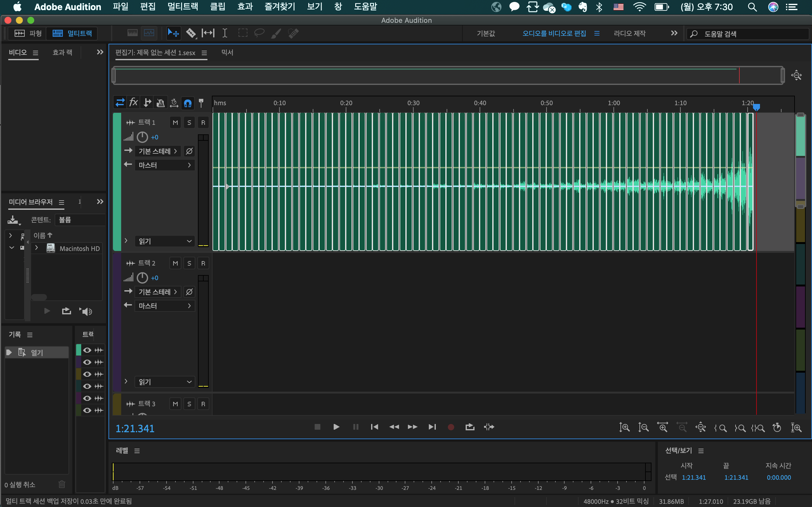Solo 트랙 2 with S button
The width and height of the screenshot is (812, 507).
[x=189, y=264]
